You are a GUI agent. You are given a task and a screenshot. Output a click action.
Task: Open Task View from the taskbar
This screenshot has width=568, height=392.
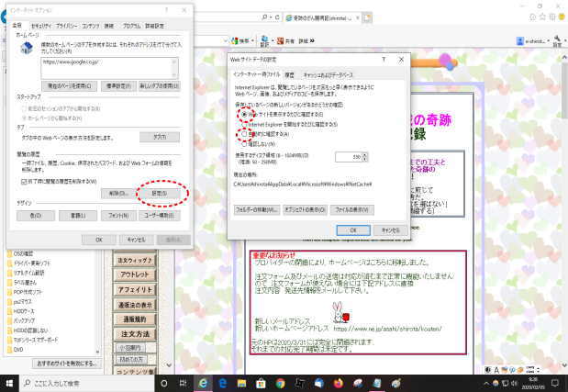point(184,384)
